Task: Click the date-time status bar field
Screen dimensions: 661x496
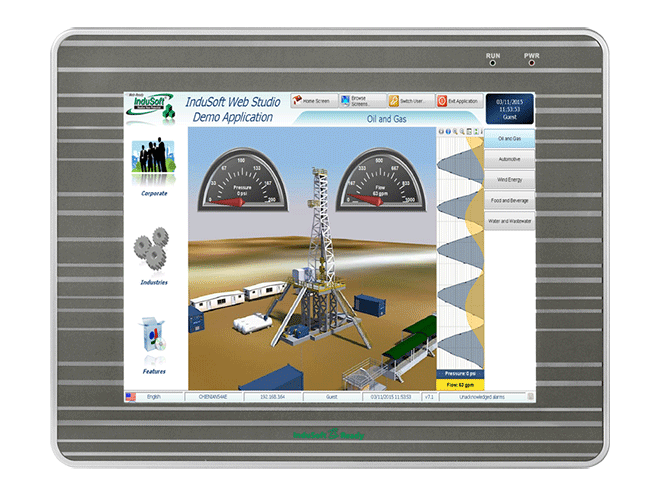Action: pyautogui.click(x=391, y=397)
